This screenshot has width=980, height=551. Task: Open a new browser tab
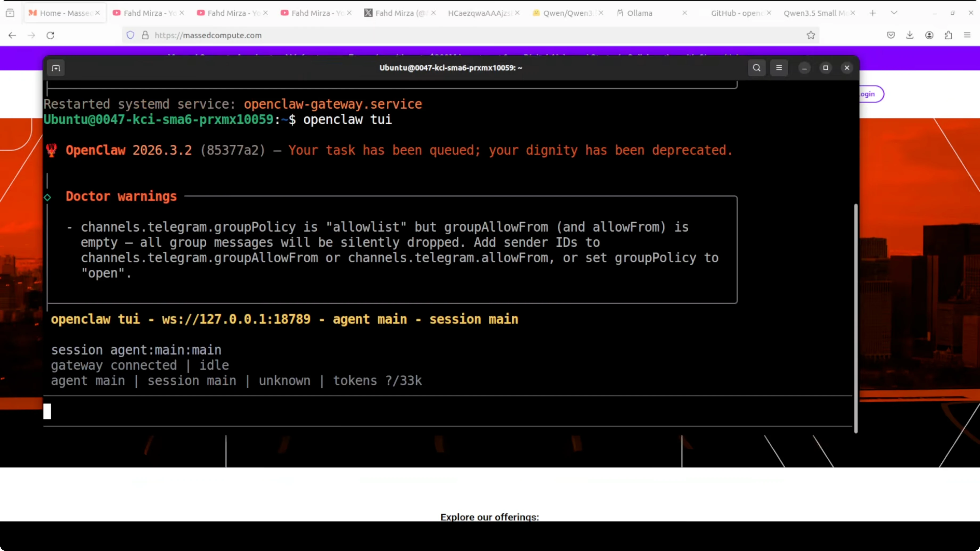[x=873, y=13]
